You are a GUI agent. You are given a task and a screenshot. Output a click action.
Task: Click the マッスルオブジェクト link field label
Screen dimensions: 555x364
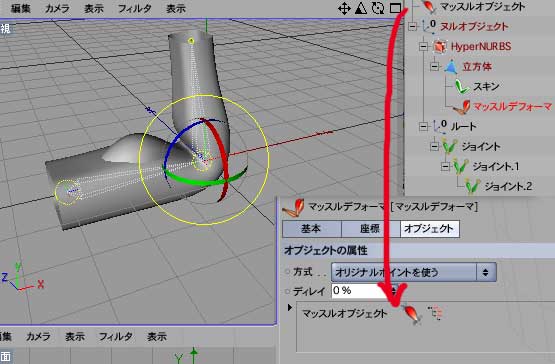coord(344,313)
